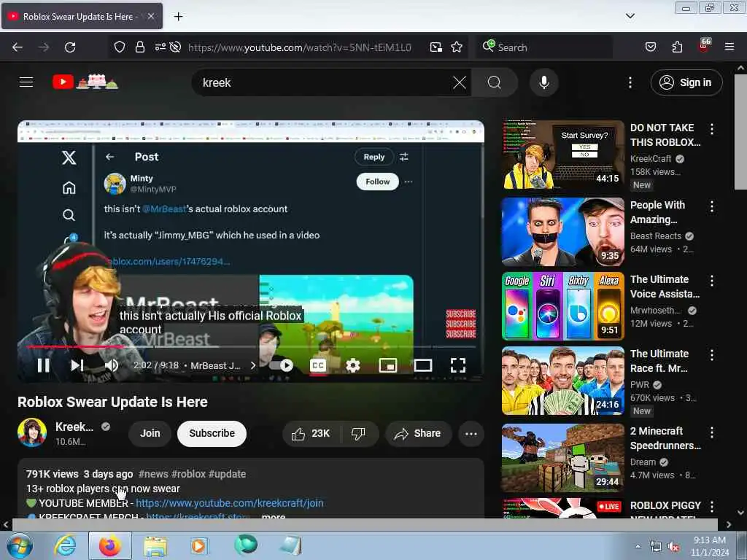Open options for People With Amazing video

coord(711,206)
